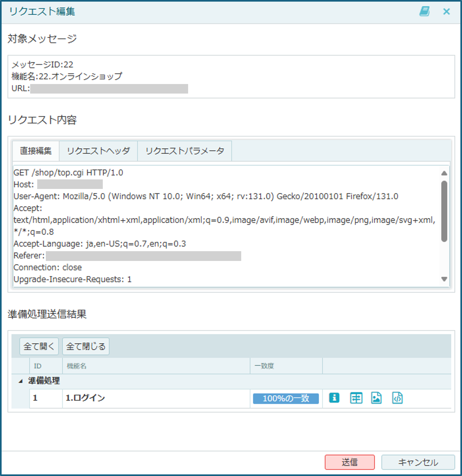Image resolution: width=462 pixels, height=476 pixels.
Task: Click the 送信 button
Action: coord(350,462)
